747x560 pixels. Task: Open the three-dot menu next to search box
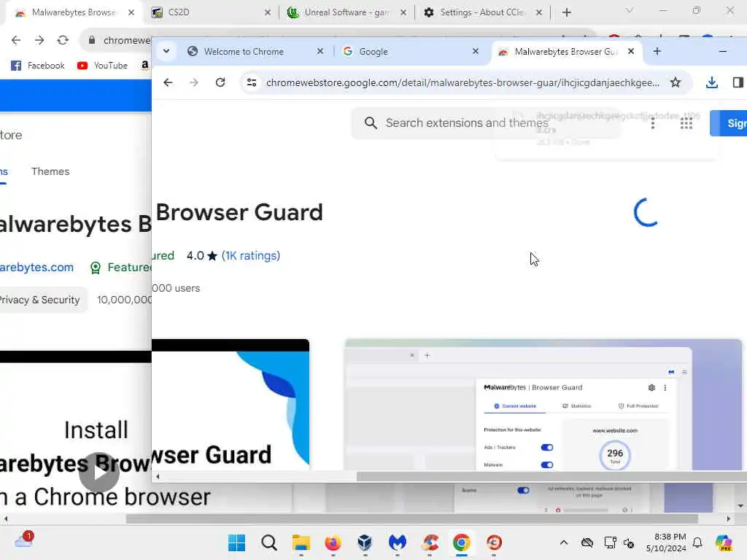pos(653,124)
